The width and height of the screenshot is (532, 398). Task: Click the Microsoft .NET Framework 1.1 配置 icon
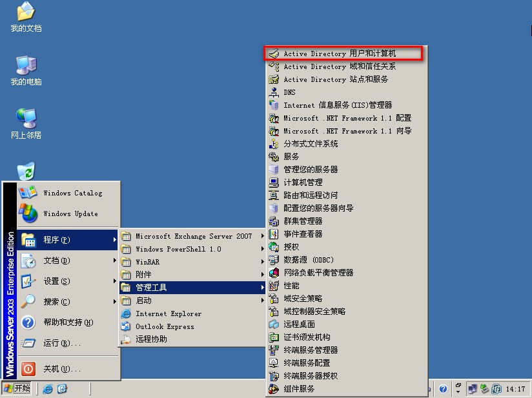click(274, 118)
